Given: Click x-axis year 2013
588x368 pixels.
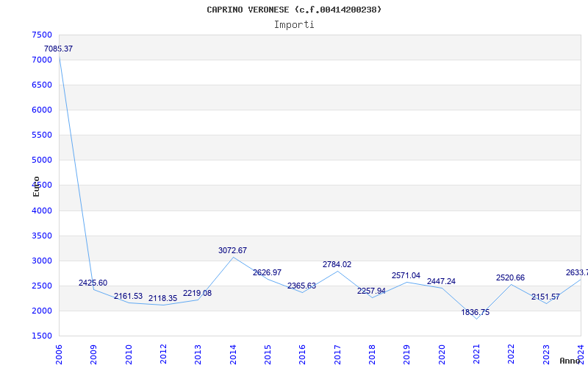Looking at the screenshot, I should (x=198, y=355).
